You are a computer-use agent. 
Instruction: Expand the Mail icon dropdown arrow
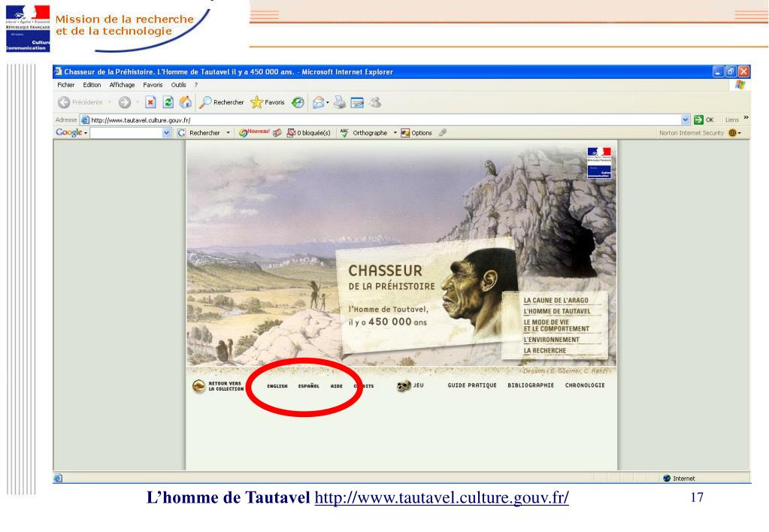328,102
